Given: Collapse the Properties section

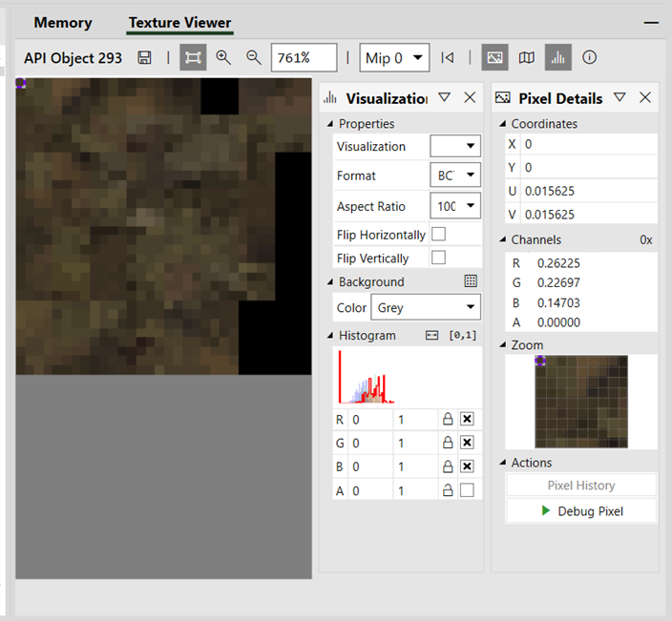Looking at the screenshot, I should pos(330,124).
